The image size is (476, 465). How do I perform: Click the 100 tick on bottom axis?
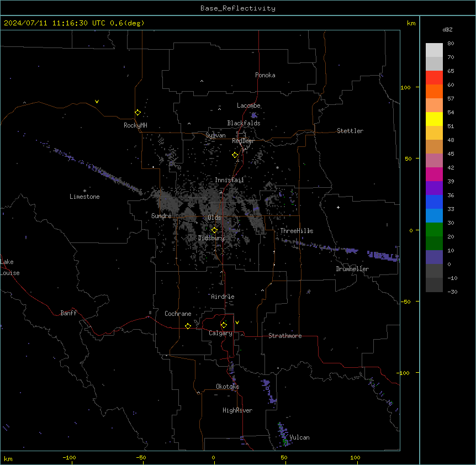[355, 457]
